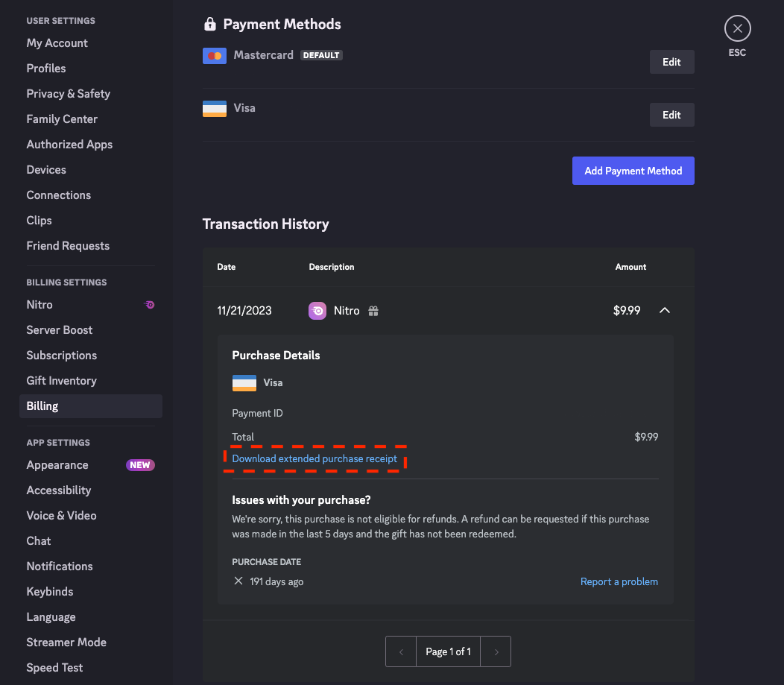Click the Visa icon under Payment Methods
Image resolution: width=784 pixels, height=685 pixels.
[215, 109]
